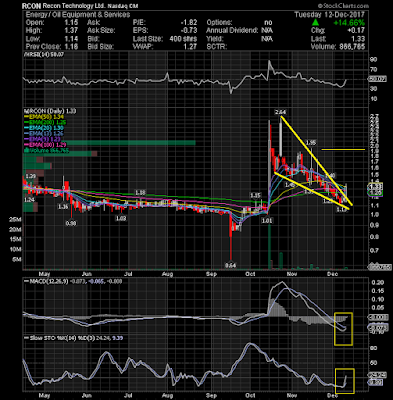The width and height of the screenshot is (393, 400).
Task: Click the MACD(12,26,9) indicator label
Action: tap(47, 281)
